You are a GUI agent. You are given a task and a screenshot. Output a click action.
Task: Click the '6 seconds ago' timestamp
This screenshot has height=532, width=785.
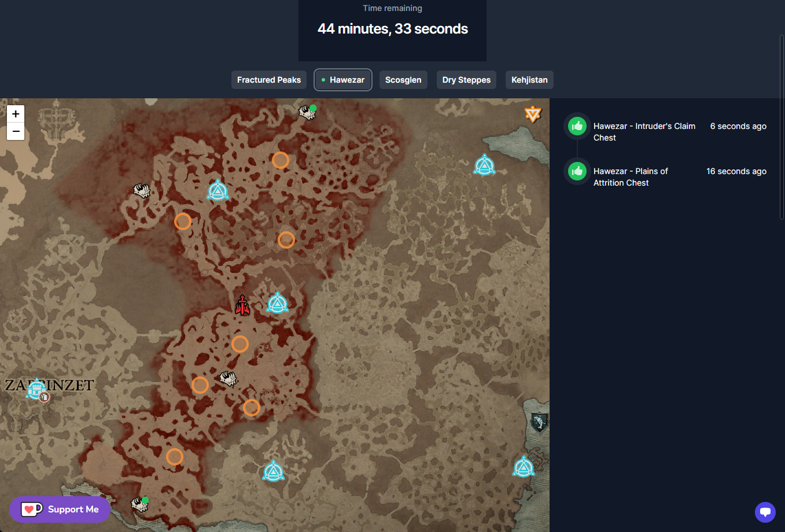coord(738,126)
